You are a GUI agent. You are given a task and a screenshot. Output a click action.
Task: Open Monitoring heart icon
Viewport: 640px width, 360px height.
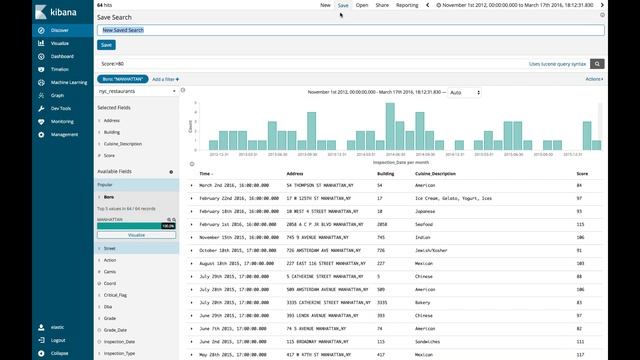tap(41, 122)
